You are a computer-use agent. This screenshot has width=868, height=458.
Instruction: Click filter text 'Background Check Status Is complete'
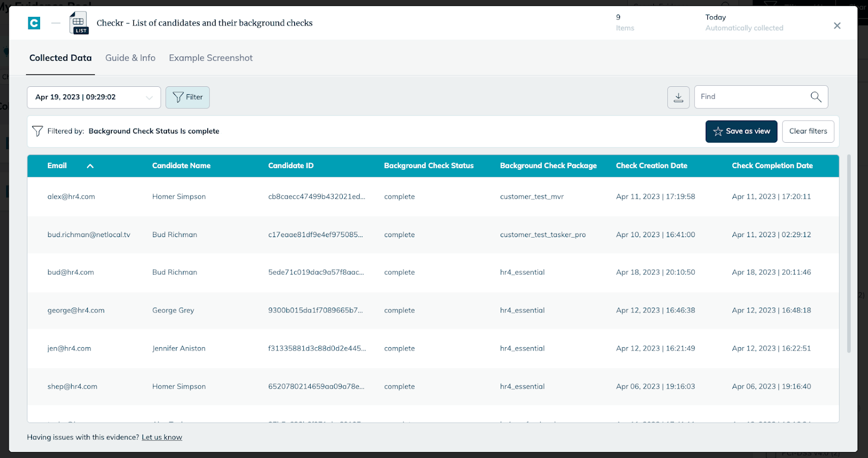154,131
